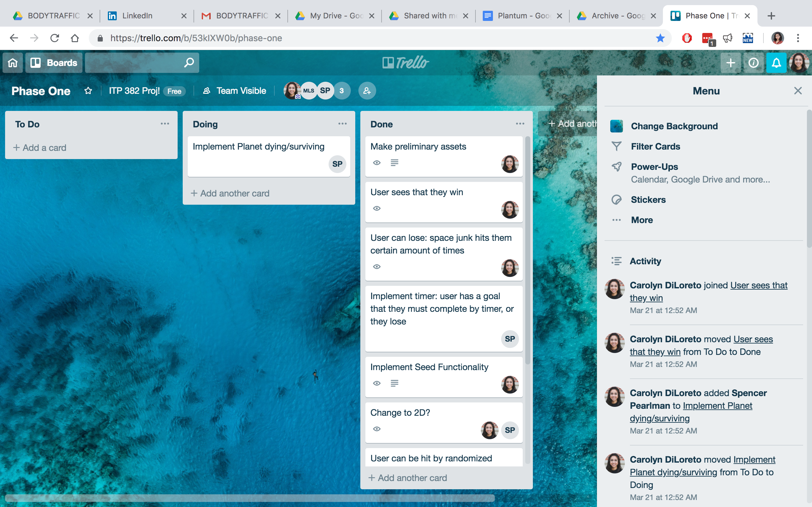The width and height of the screenshot is (812, 507).
Task: Open the Power-Ups link in the Menu
Action: pos(654,167)
